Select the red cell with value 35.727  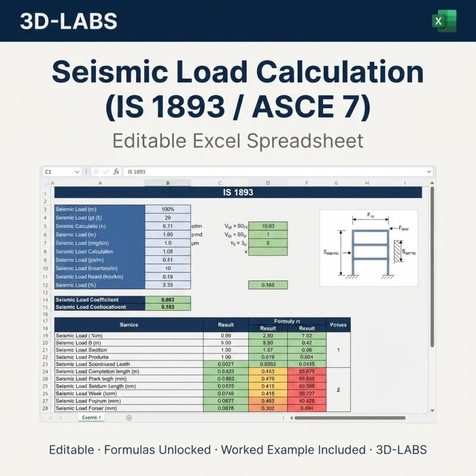(x=306, y=393)
